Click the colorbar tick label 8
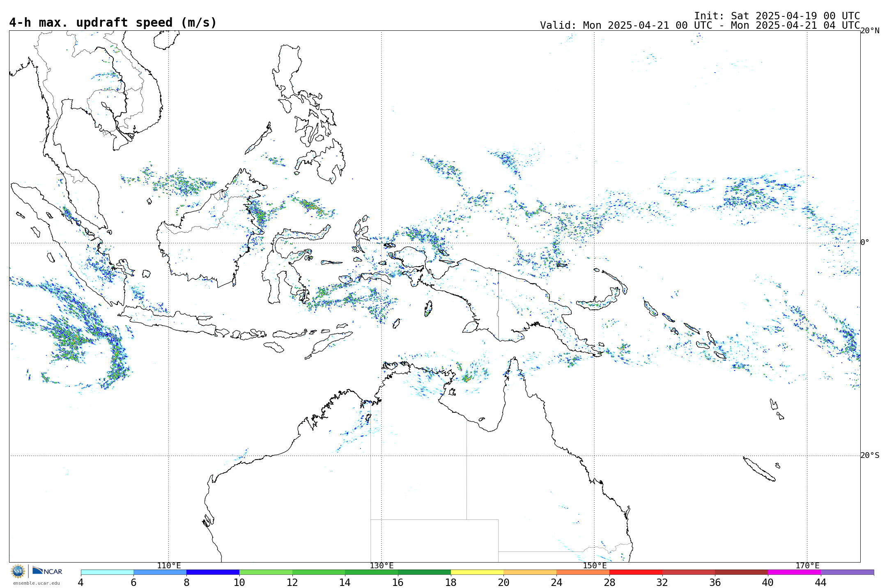 tap(186, 583)
